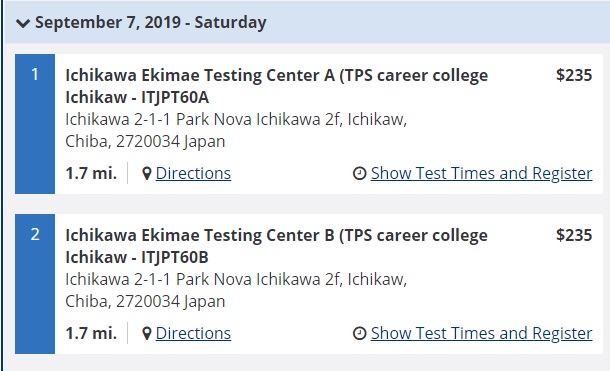Viewport: 610px width, 371px height.
Task: Click the $235 price for Center B
Action: coord(574,235)
